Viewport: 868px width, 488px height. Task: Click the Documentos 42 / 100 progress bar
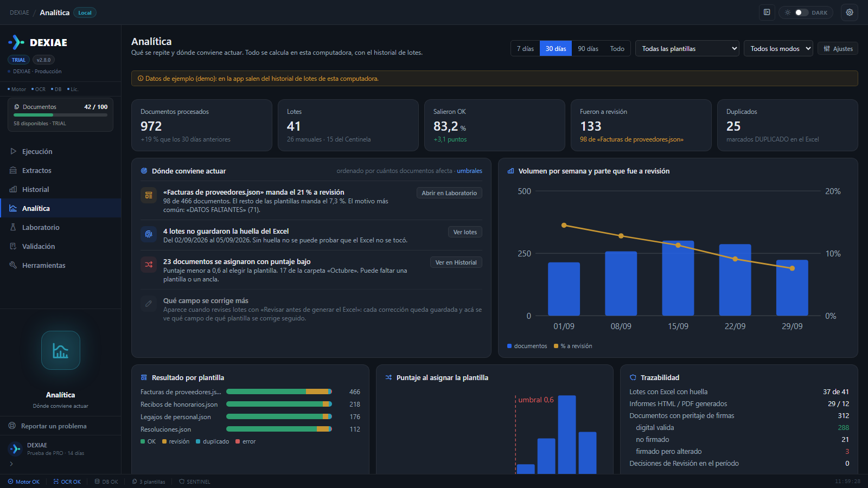(x=60, y=115)
